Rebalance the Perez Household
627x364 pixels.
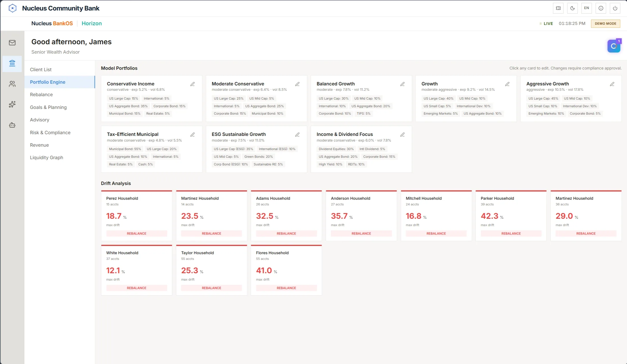click(x=137, y=233)
